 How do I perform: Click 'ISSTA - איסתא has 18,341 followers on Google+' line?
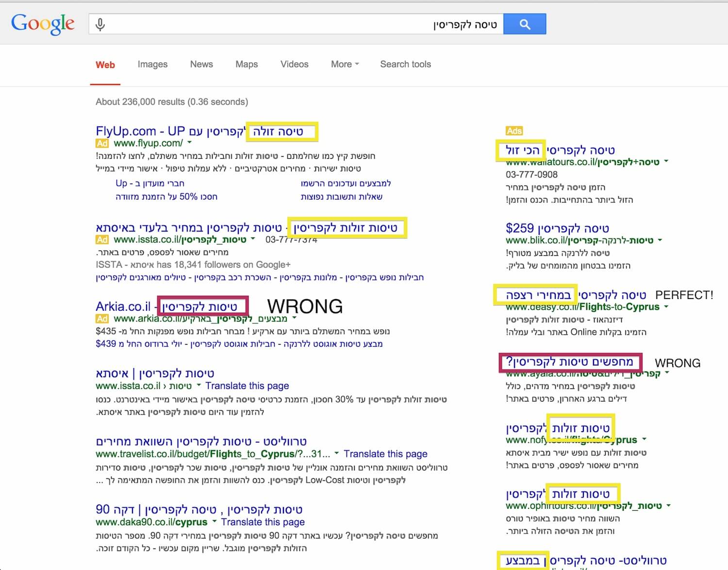[x=193, y=265]
